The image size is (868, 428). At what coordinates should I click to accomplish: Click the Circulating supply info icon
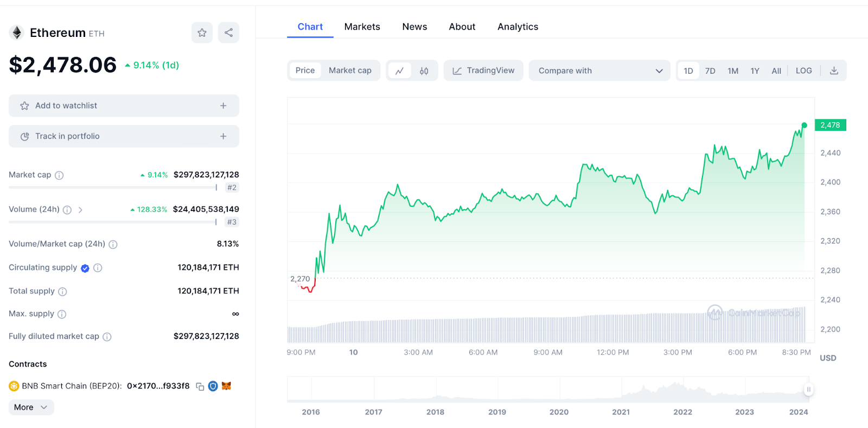click(x=98, y=268)
